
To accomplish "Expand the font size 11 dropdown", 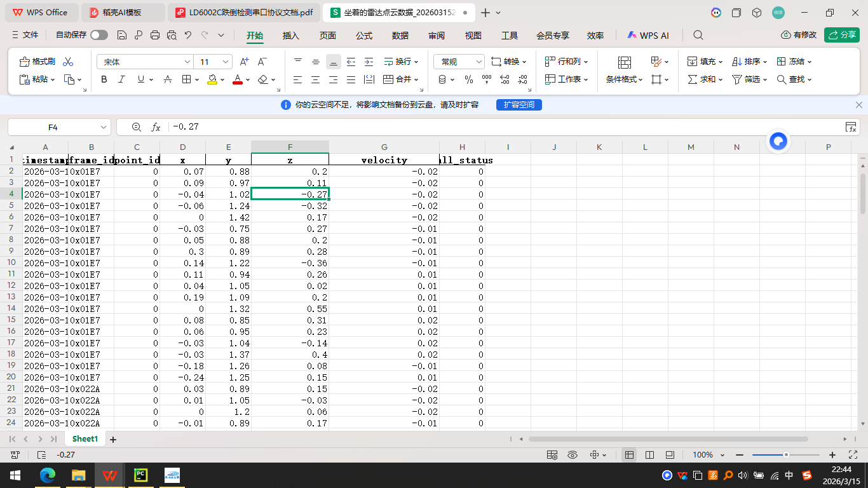I will (x=227, y=62).
